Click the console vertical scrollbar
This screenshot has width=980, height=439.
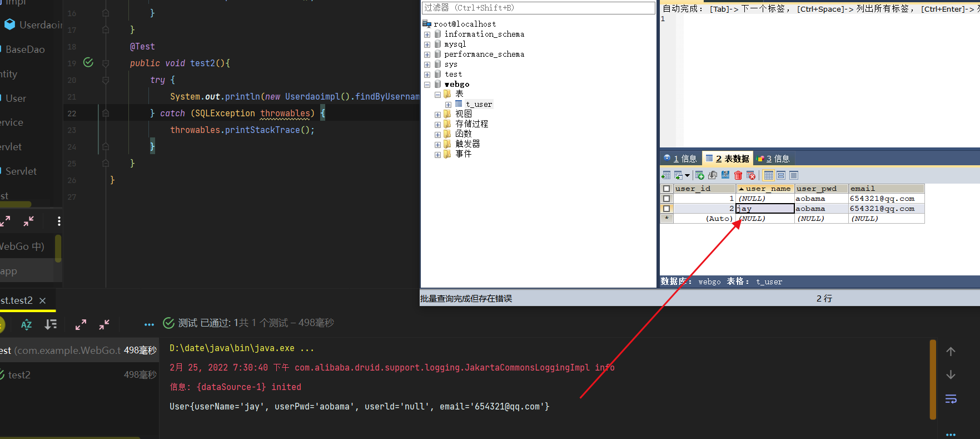point(933,379)
